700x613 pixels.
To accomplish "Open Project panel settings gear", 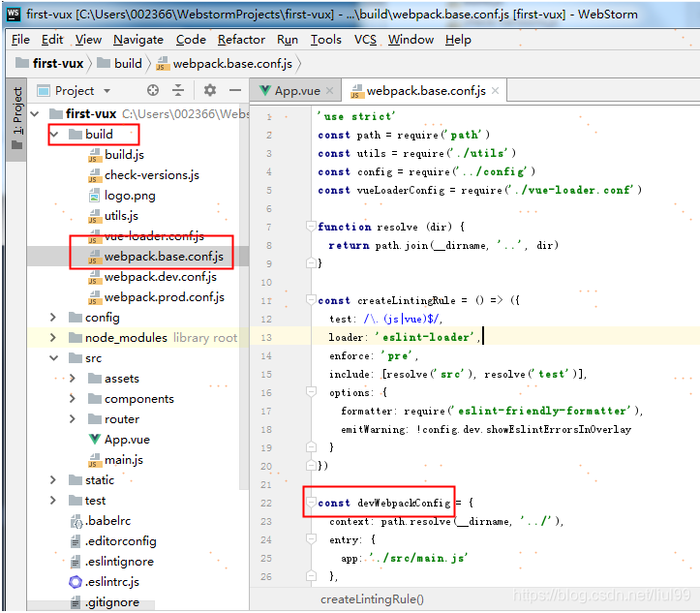I will (x=210, y=90).
